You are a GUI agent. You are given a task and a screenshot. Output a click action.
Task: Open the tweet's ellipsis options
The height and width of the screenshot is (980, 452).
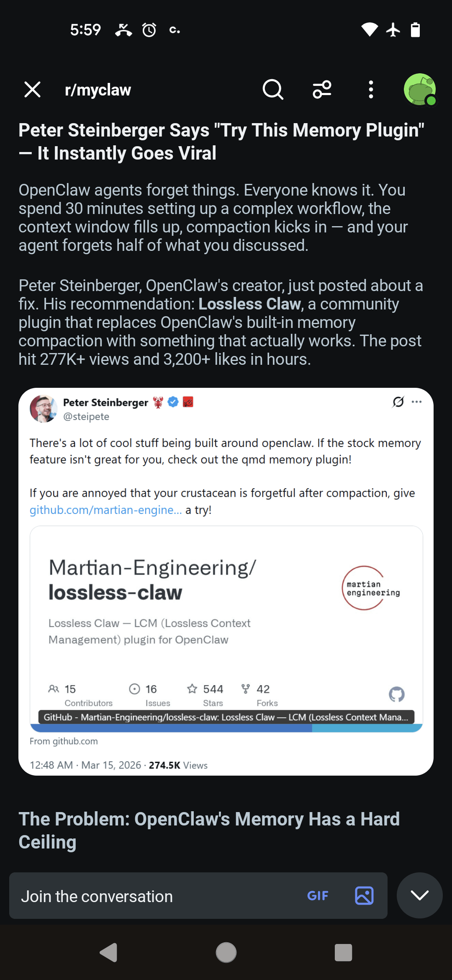[x=416, y=401]
